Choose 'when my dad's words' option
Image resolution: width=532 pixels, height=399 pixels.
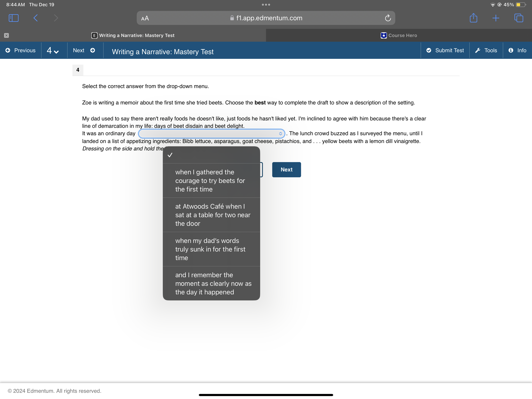(x=211, y=249)
